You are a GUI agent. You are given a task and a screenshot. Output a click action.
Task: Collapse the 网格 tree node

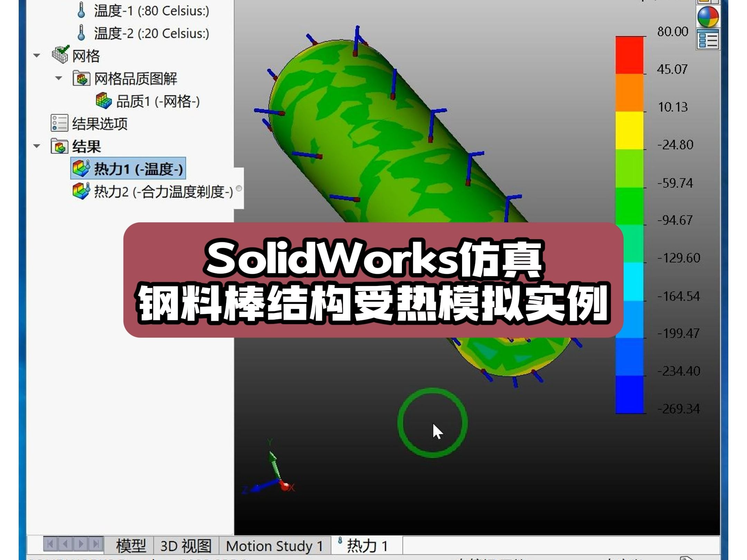coord(37,55)
